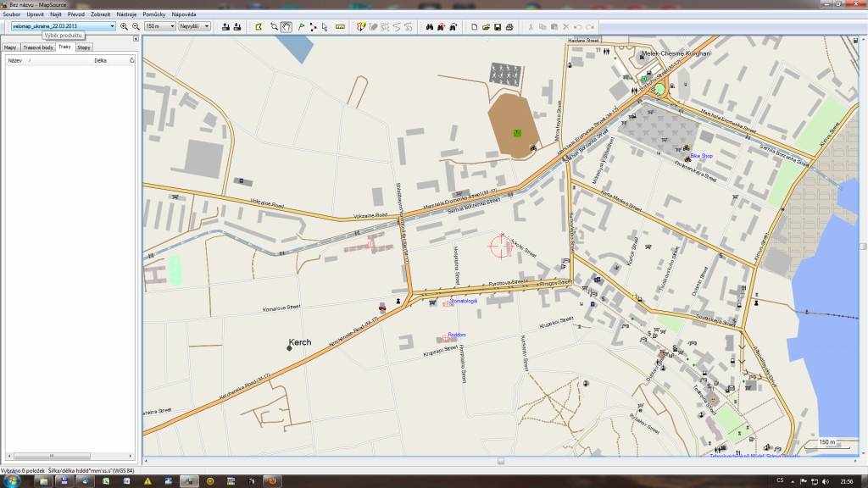Image resolution: width=868 pixels, height=488 pixels.
Task: Sort the list by Název column header
Action: coord(15,61)
